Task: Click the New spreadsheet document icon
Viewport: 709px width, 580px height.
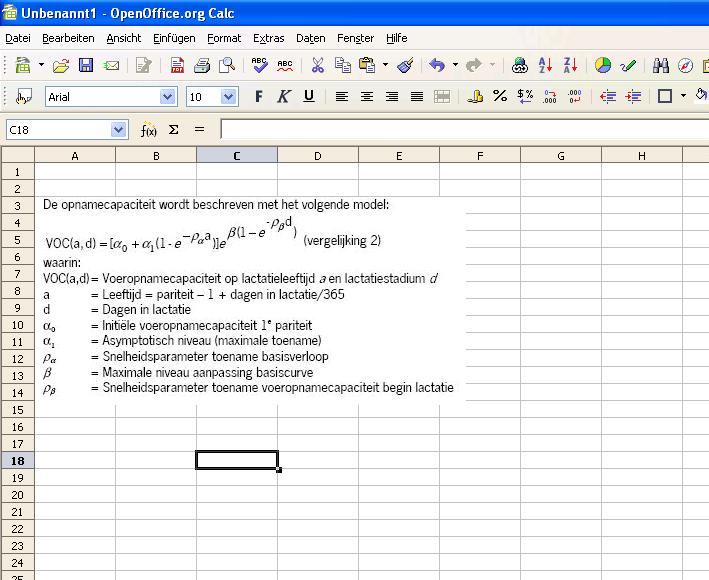Action: point(23,66)
